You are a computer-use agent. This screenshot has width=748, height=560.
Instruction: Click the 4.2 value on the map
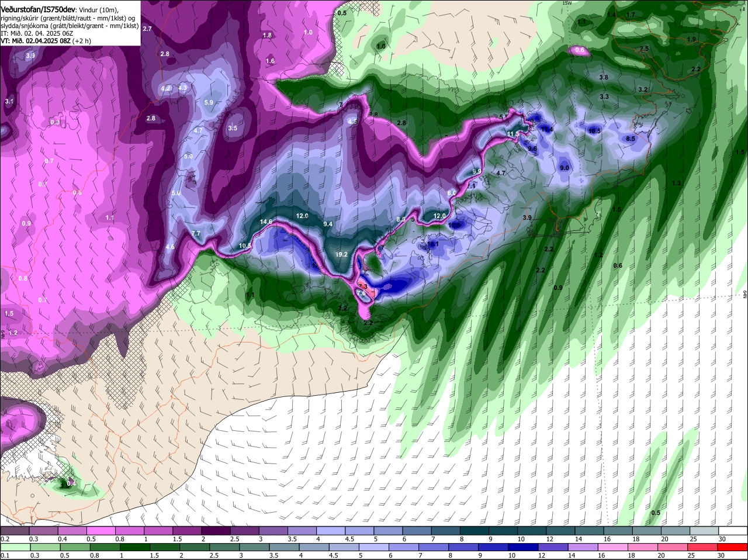[165, 88]
